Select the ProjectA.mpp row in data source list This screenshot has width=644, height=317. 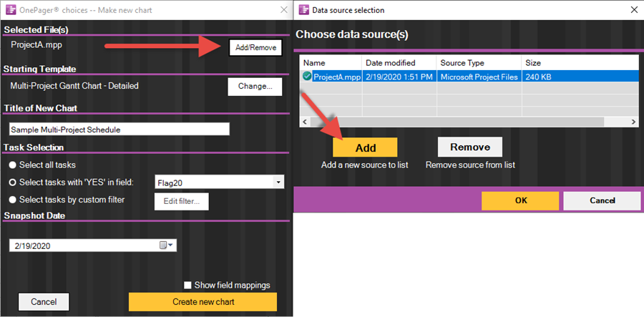click(469, 77)
